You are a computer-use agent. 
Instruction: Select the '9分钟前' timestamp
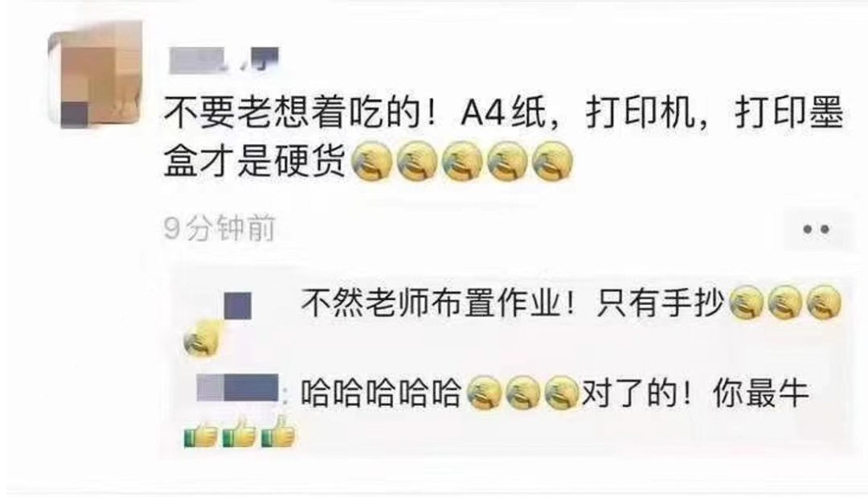pyautogui.click(x=219, y=228)
